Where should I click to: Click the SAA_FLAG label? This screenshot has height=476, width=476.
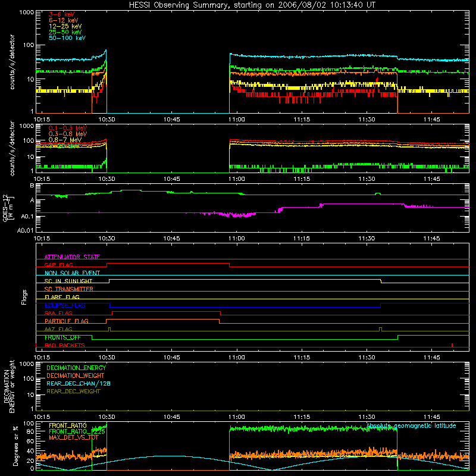[58, 313]
